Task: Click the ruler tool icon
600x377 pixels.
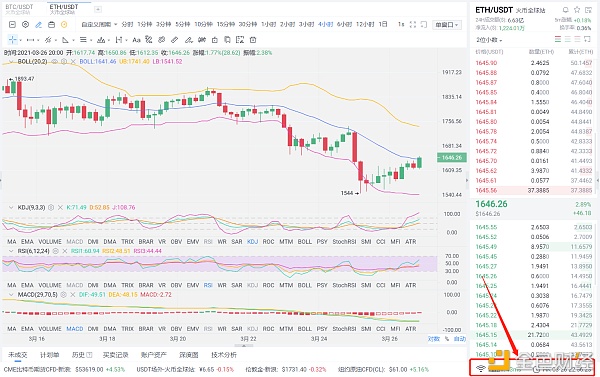Action: [174, 40]
